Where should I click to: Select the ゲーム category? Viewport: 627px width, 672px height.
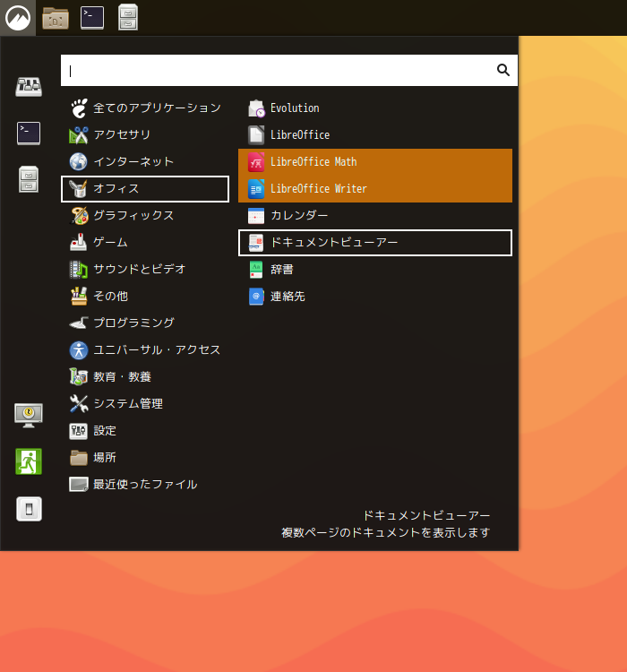coord(145,243)
